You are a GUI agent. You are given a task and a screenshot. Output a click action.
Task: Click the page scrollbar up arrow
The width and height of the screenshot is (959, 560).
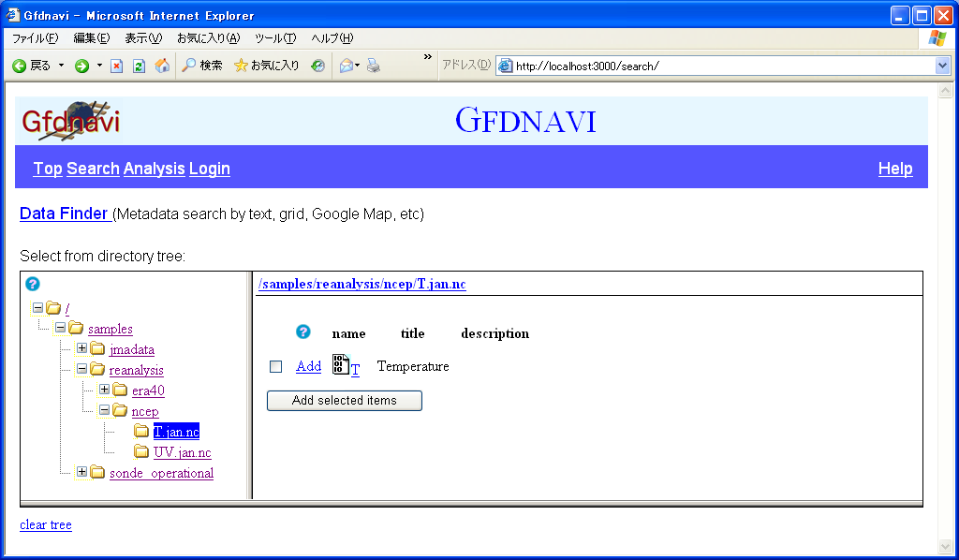(x=946, y=91)
